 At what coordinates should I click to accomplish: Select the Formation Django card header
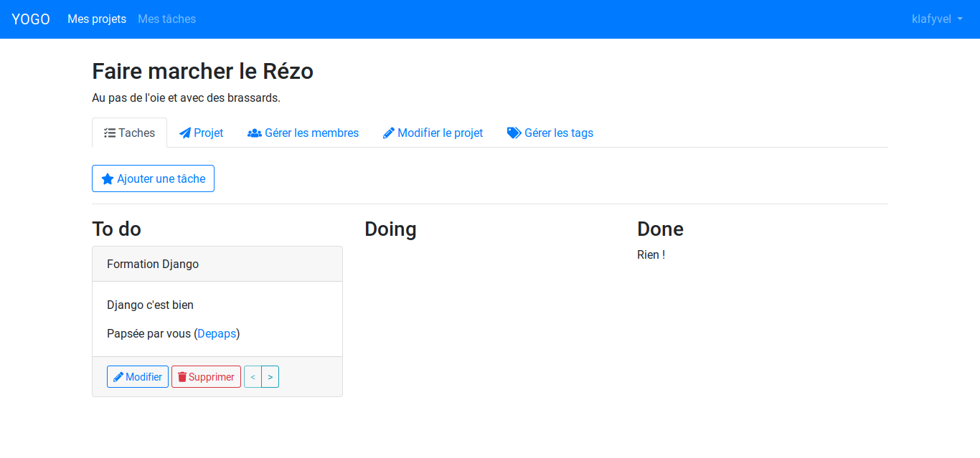[x=217, y=264]
